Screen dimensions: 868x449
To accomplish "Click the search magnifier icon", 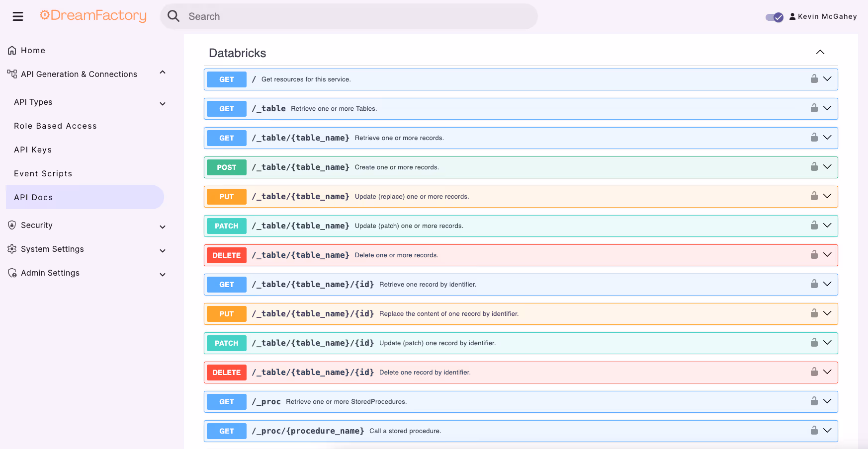I will [174, 16].
